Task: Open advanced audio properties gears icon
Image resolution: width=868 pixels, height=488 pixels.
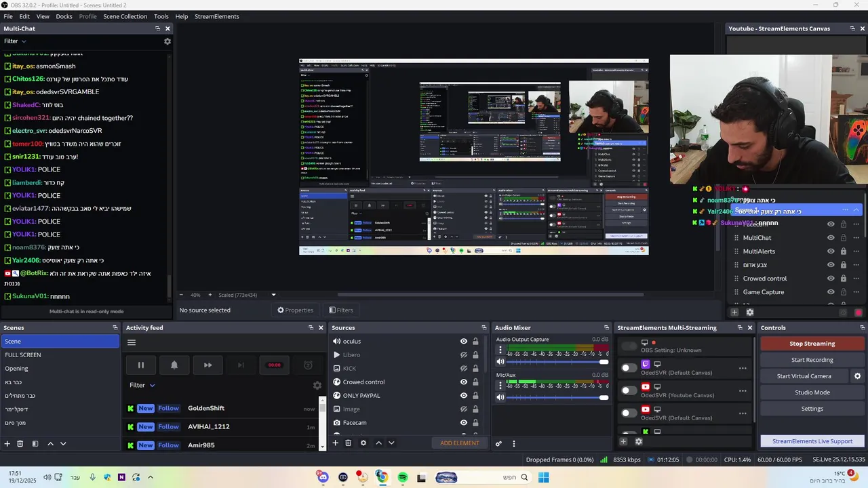Action: click(499, 444)
